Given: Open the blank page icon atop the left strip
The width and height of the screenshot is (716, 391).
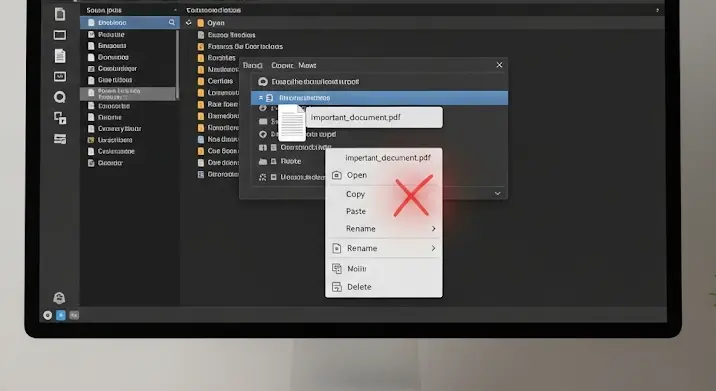Looking at the screenshot, I should pyautogui.click(x=60, y=14).
